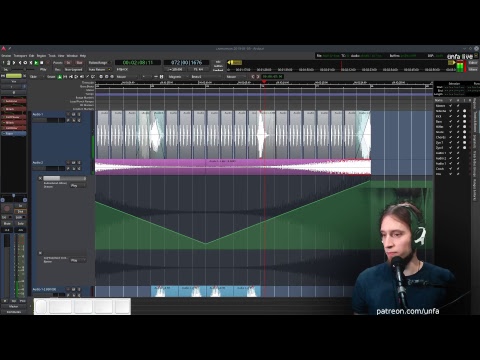480x360 pixels.
Task: Open the Track menu
Action: tap(52, 56)
